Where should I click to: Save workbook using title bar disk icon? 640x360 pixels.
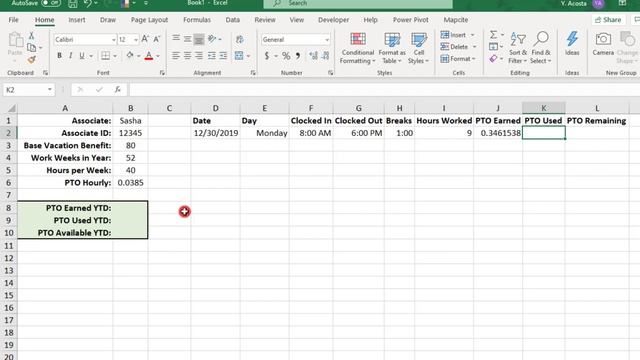73,4
